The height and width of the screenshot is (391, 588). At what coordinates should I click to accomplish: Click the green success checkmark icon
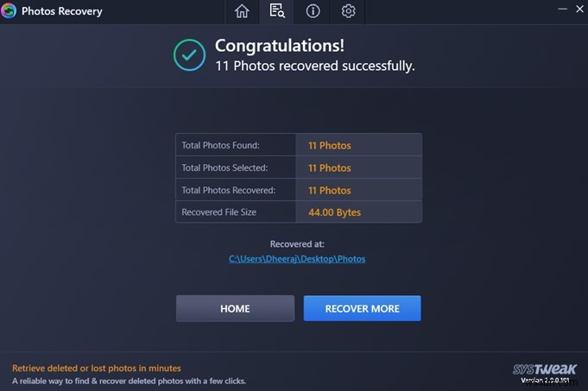click(189, 55)
